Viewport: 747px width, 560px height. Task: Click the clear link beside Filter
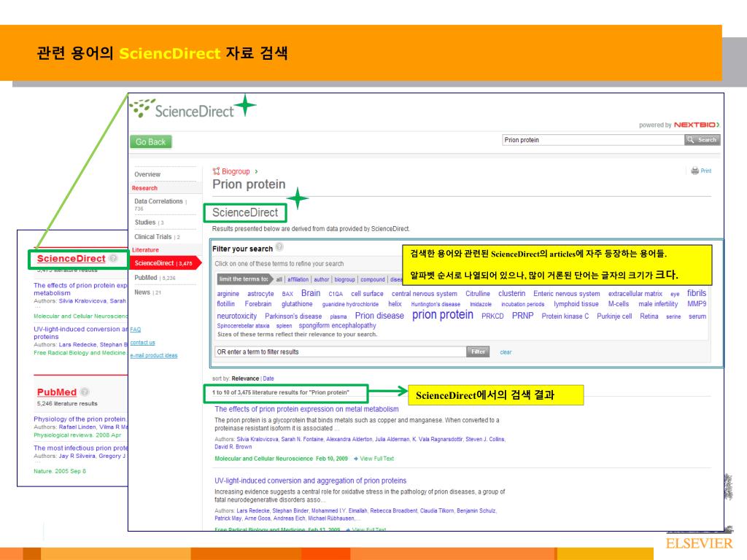(x=506, y=352)
